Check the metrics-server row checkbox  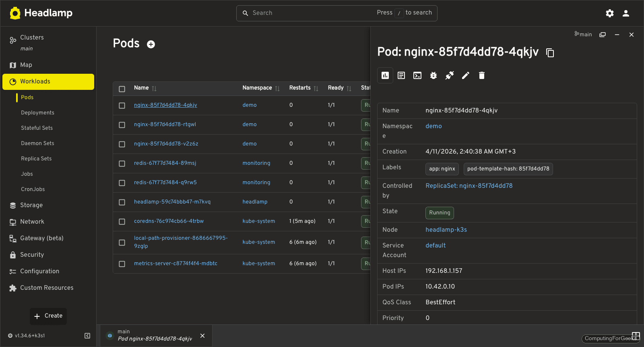click(122, 264)
